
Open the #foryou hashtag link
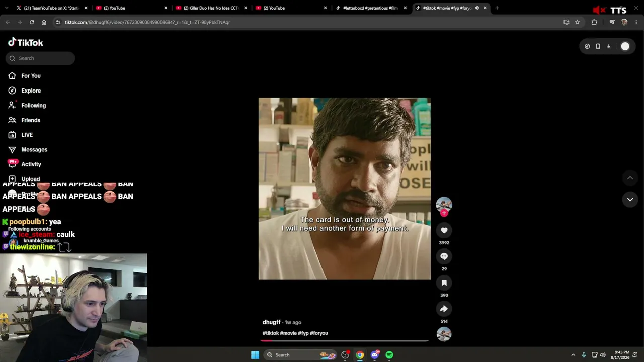[319, 333]
